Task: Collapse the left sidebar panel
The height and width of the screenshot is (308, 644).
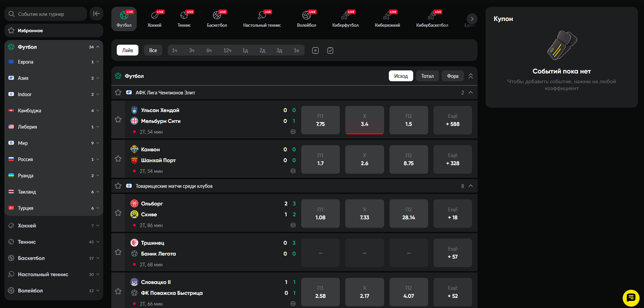Action: click(x=96, y=14)
